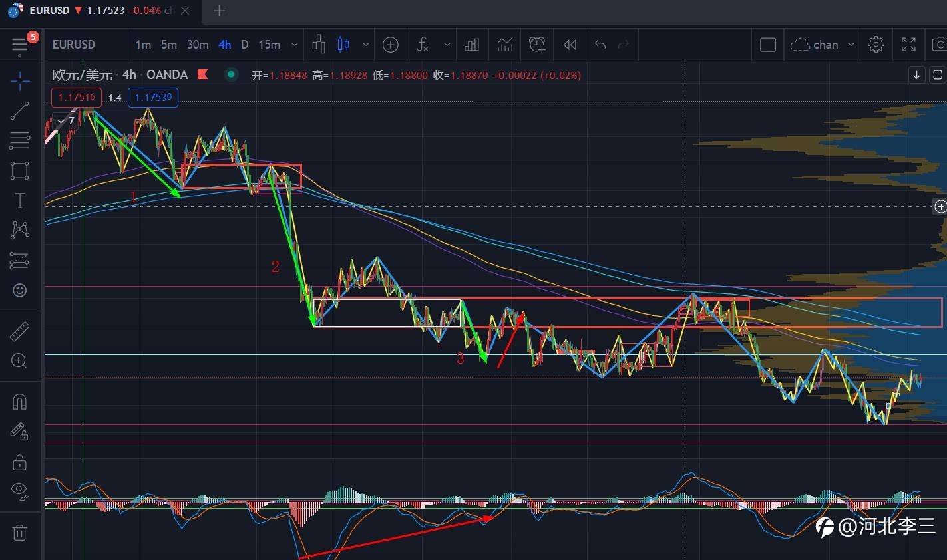Redo the last undone action
This screenshot has height=560, width=947.
(624, 45)
